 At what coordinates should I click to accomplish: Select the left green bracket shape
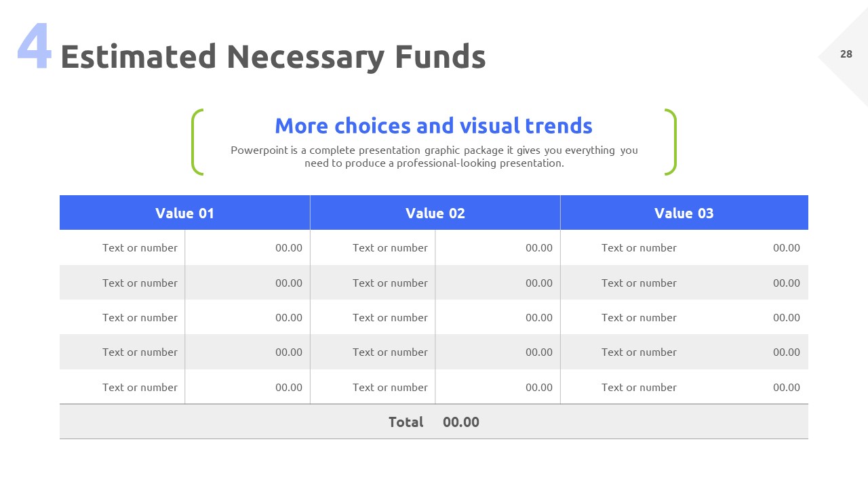point(197,142)
